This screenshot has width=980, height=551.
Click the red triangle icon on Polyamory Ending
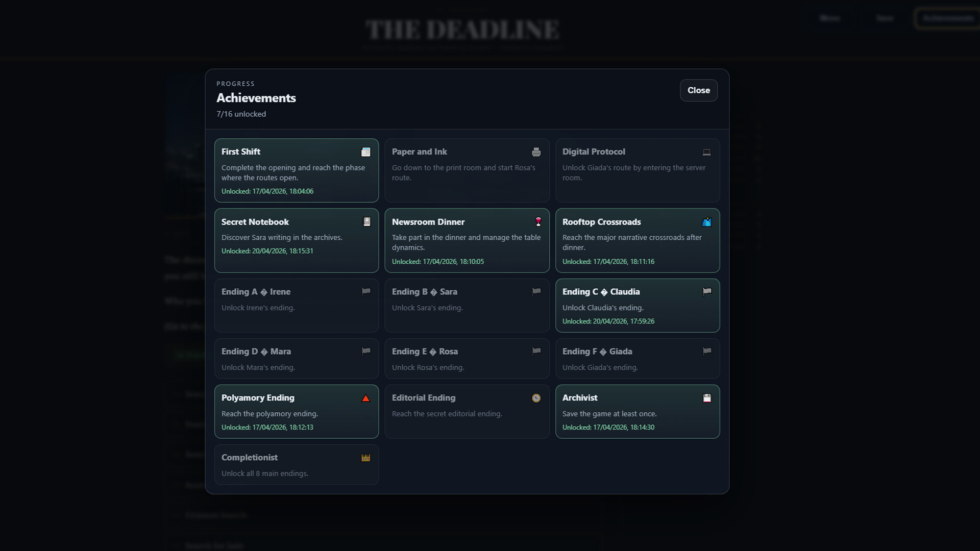[365, 398]
